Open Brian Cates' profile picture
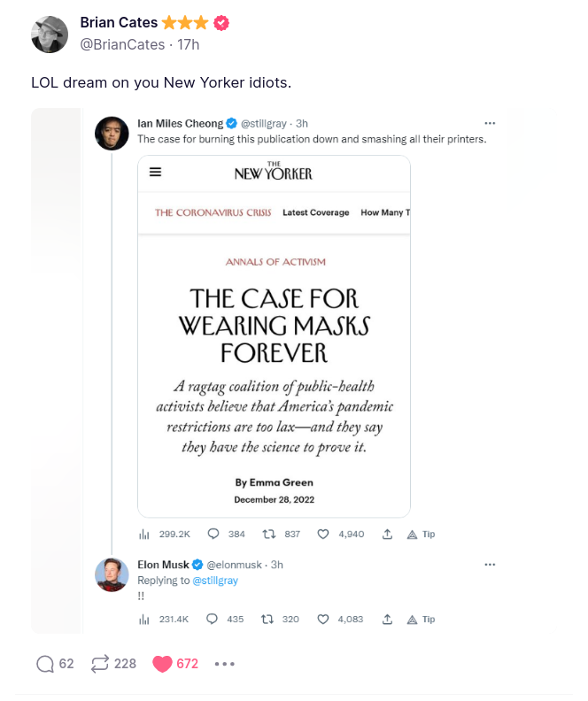The height and width of the screenshot is (701, 588). pyautogui.click(x=50, y=35)
